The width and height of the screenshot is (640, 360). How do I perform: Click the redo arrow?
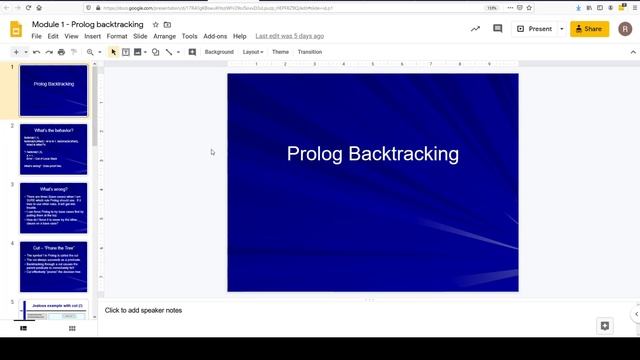49,52
